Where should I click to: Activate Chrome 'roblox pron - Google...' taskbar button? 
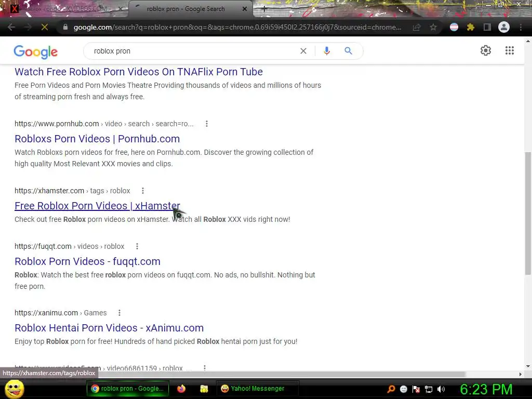(x=128, y=389)
